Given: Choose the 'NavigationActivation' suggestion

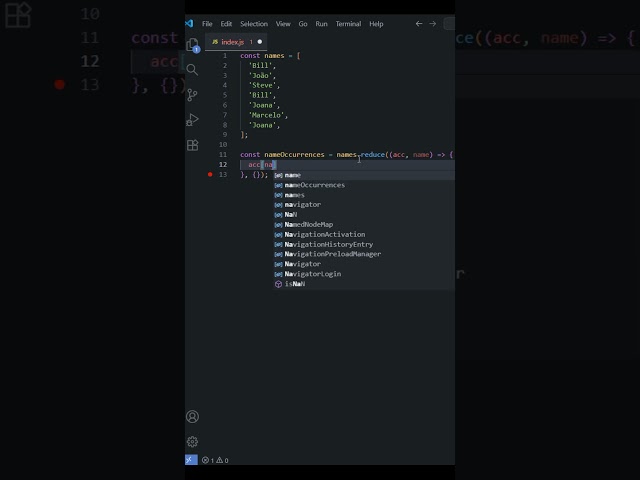Looking at the screenshot, I should tap(364, 234).
